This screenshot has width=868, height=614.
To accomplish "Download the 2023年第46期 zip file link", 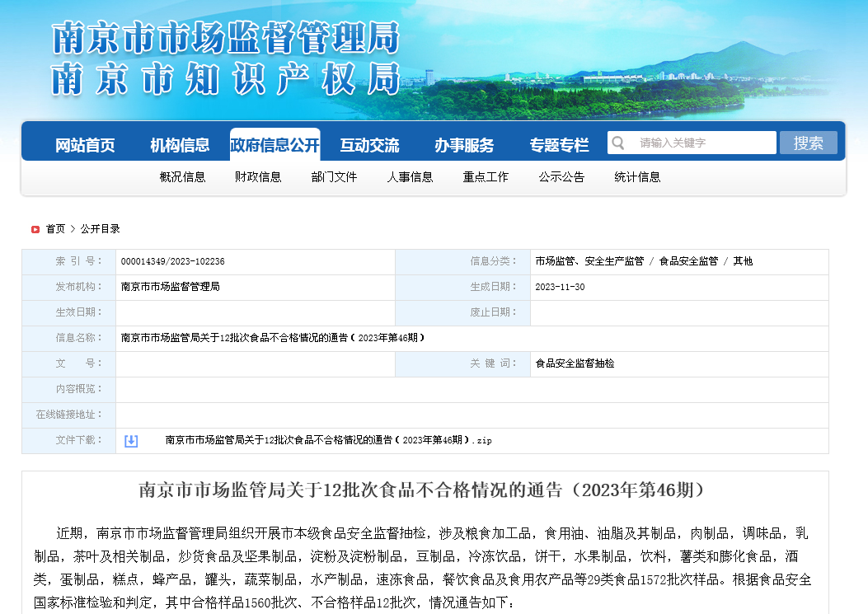I will [x=328, y=441].
